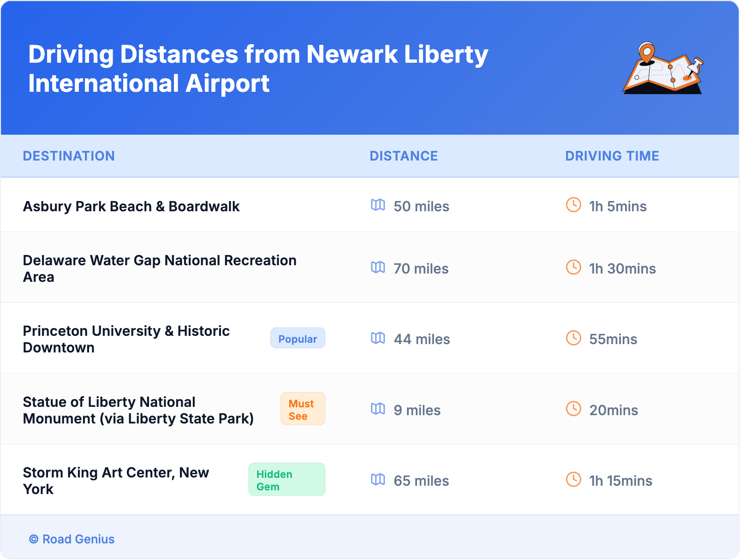Click the clock icon beside 1h 30mins
This screenshot has height=560, width=740.
point(573,267)
